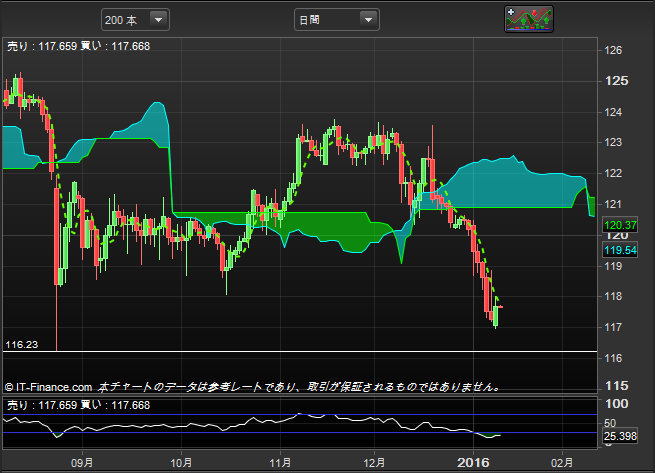Click the 100 label on the RSI axis
Screen dimensions: 655x473
[617, 404]
